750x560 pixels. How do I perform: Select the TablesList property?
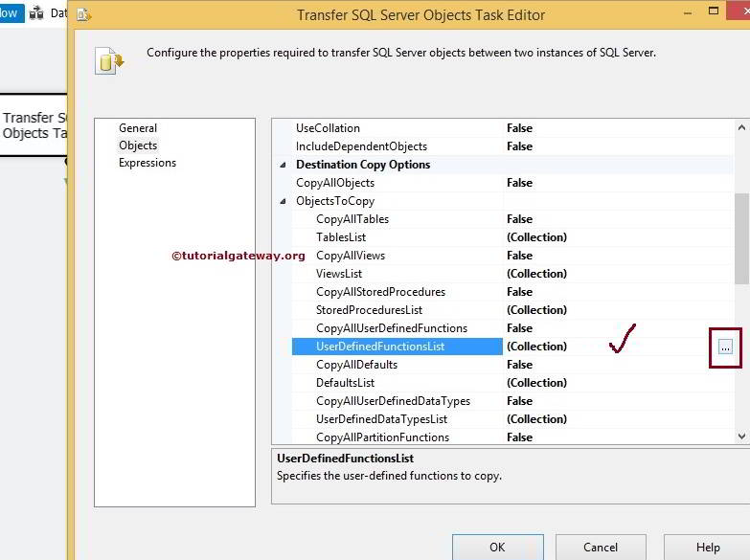coord(341,237)
